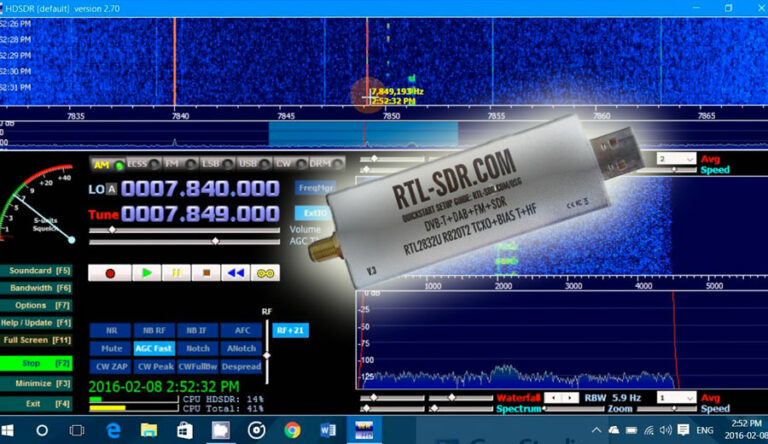Toggle the AGC Fast button
Image resolution: width=768 pixels, height=444 pixels.
click(154, 348)
